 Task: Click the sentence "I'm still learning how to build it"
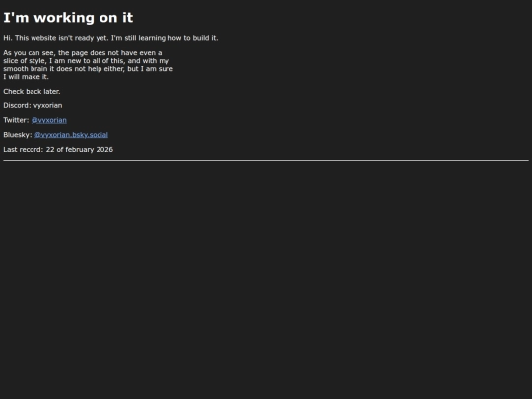(165, 38)
